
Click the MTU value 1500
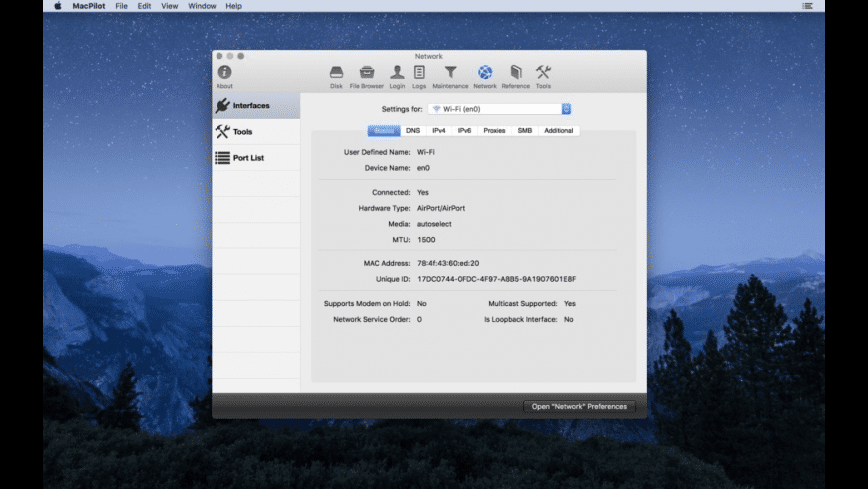(426, 240)
